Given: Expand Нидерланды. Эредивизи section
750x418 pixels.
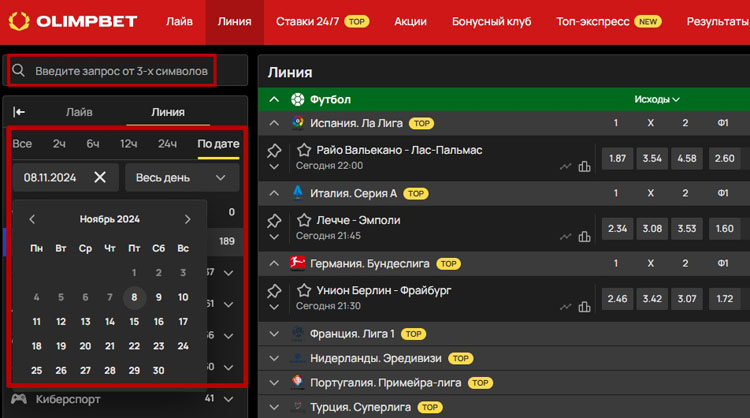Looking at the screenshot, I should (274, 358).
